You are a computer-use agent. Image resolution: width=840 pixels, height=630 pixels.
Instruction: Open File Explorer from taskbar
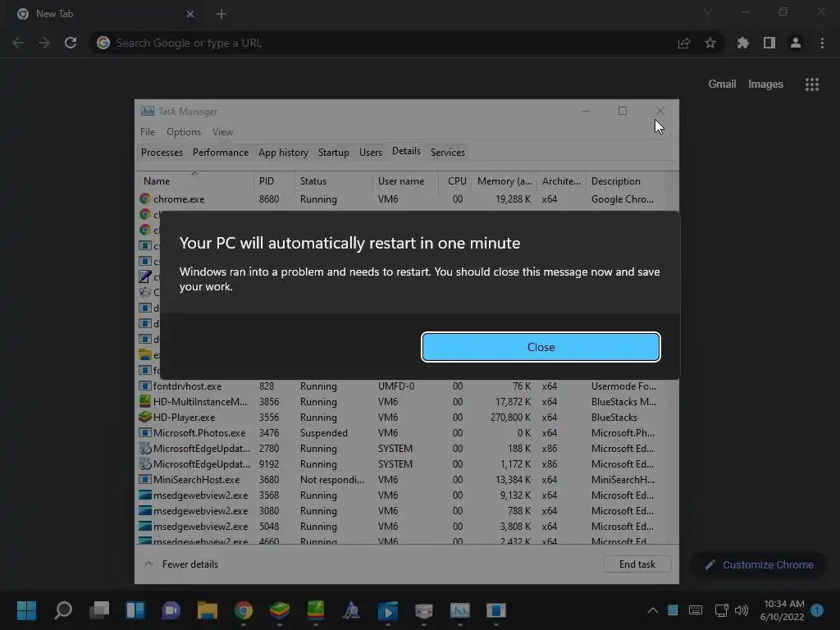[208, 610]
